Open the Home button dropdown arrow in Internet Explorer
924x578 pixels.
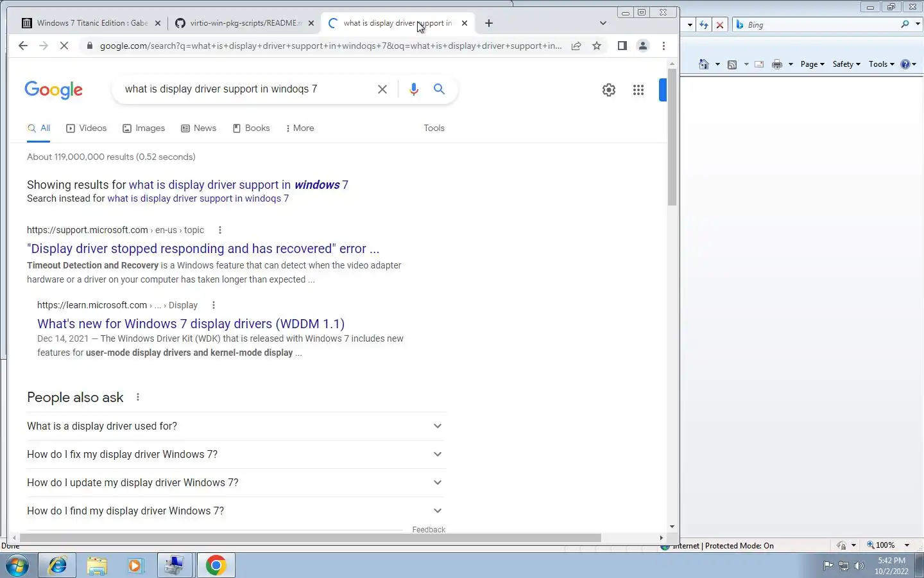click(717, 64)
